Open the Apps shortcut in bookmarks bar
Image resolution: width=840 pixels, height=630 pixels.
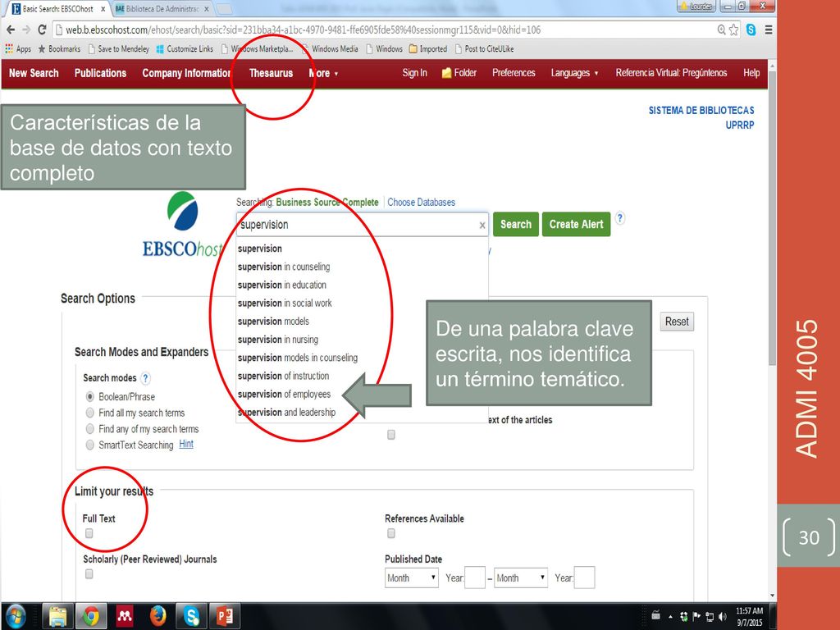click(x=18, y=48)
